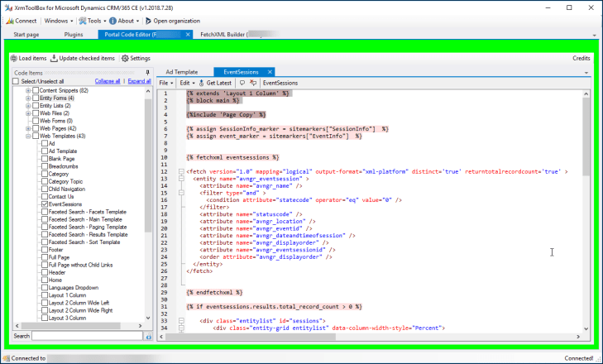
Task: Check the Footer checkbox
Action: 45,250
